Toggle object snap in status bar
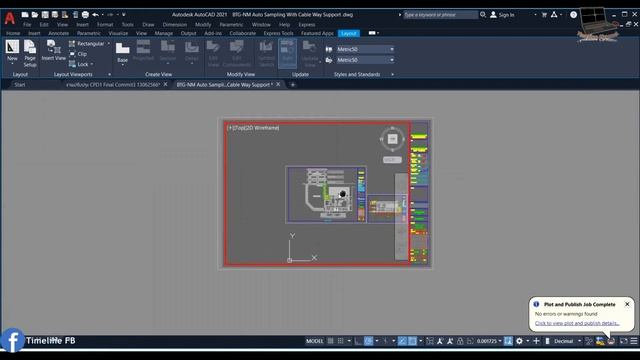 pos(412,341)
